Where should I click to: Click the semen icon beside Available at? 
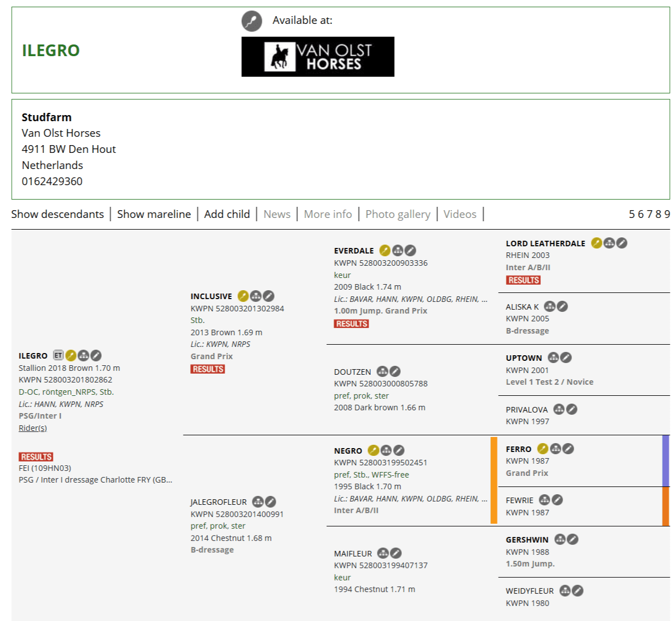252,21
